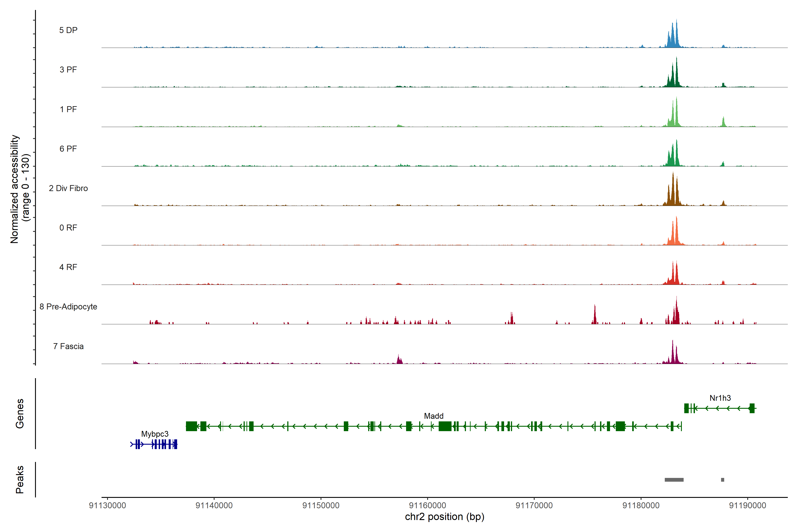Click the 2 Div Fibro track label
The image size is (798, 532).
click(x=68, y=188)
